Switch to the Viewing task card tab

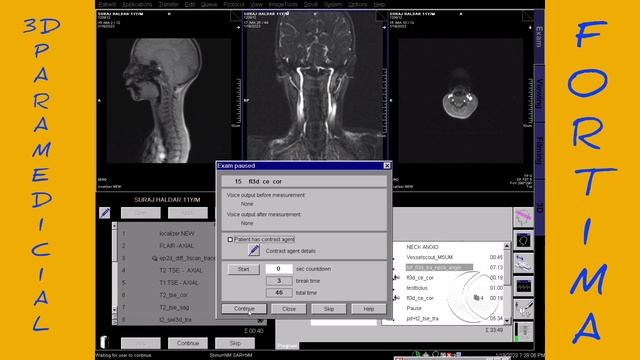[539, 93]
